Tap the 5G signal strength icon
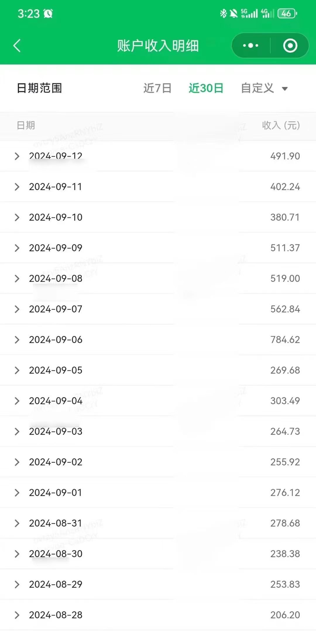This screenshot has width=316, height=644. pos(249,13)
